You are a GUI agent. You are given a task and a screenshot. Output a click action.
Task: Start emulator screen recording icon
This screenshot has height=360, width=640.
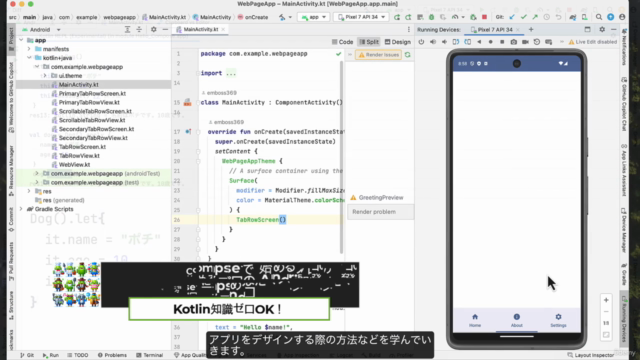(525, 42)
